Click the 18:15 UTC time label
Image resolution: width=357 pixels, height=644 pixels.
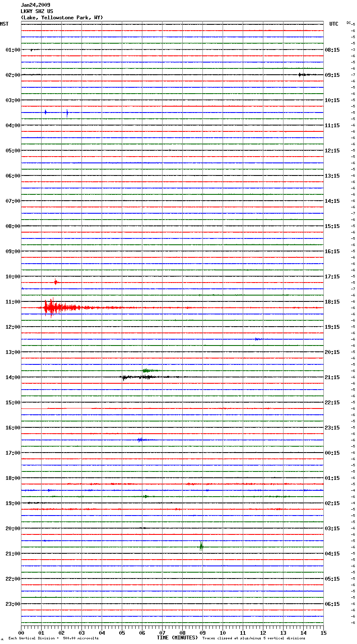[x=332, y=302]
